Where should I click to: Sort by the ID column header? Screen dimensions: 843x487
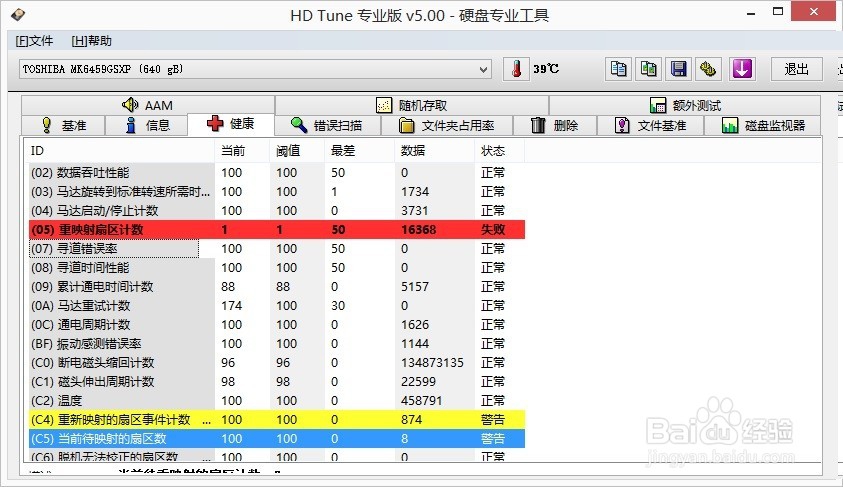120,151
